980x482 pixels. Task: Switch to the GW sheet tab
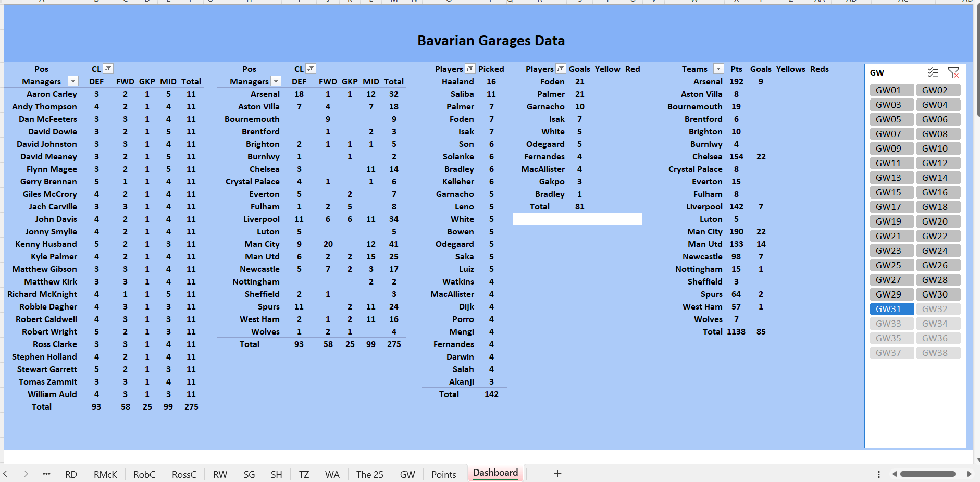407,474
